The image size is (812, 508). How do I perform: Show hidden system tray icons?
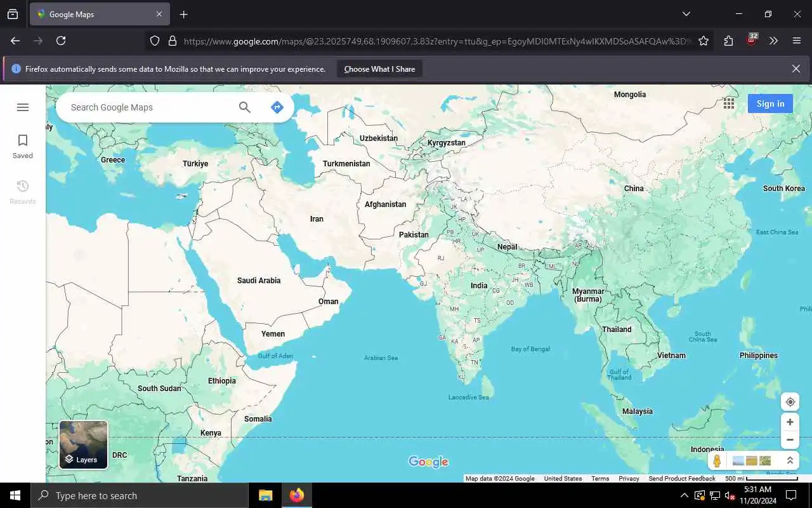click(x=684, y=495)
